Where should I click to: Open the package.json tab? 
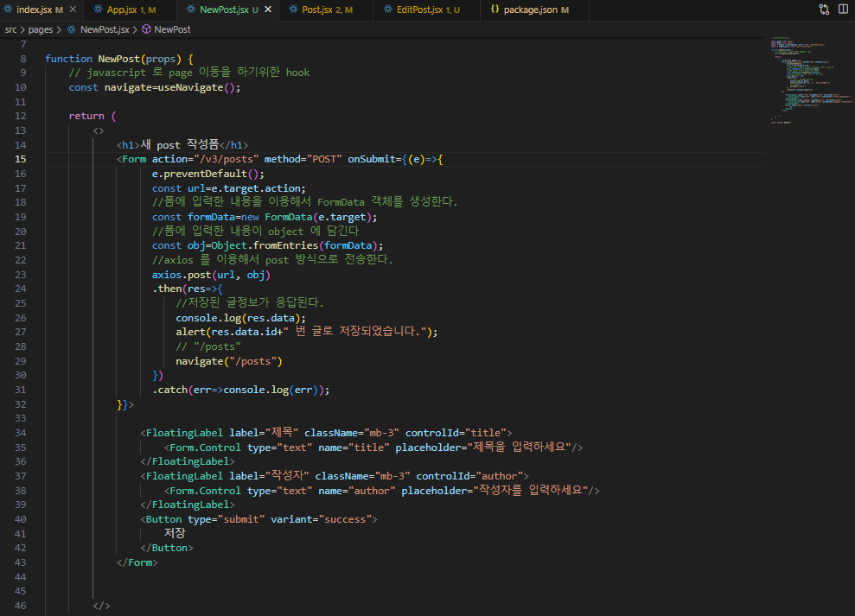pos(534,10)
